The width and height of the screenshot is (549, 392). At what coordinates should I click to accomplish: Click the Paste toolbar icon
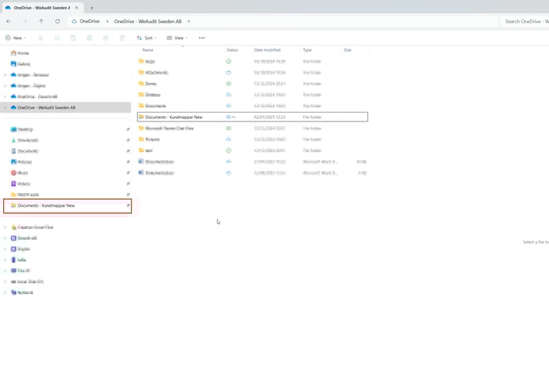pos(73,38)
